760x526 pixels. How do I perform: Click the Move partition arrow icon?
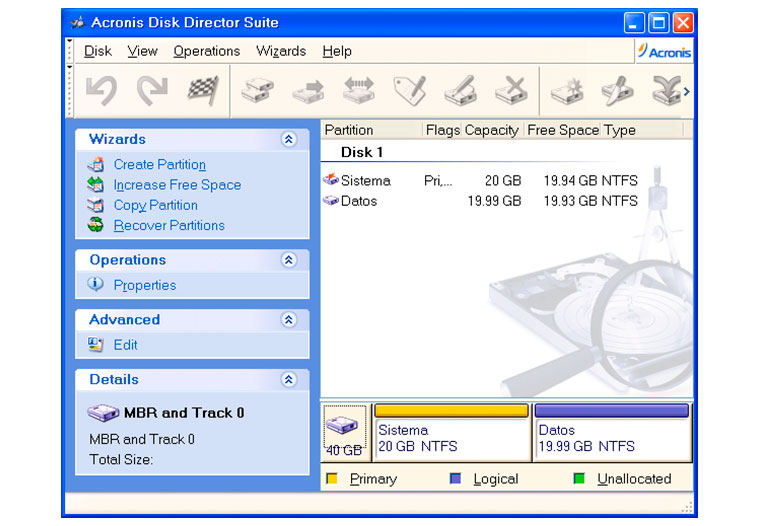(x=308, y=91)
